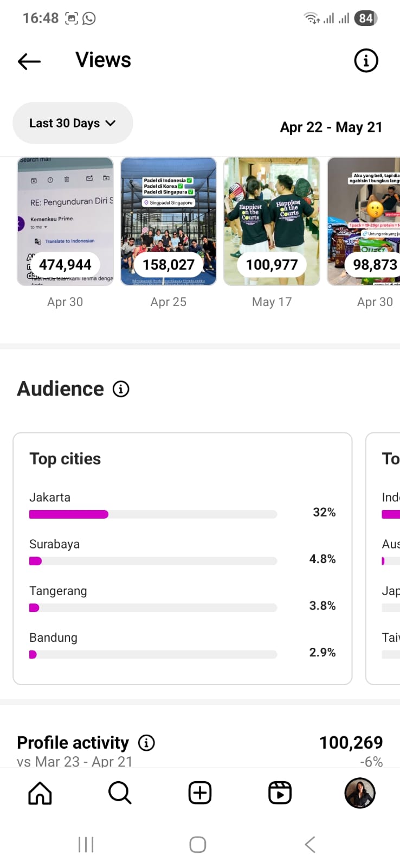Tap the Audience info icon
This screenshot has height=868, width=400.
pos(121,389)
